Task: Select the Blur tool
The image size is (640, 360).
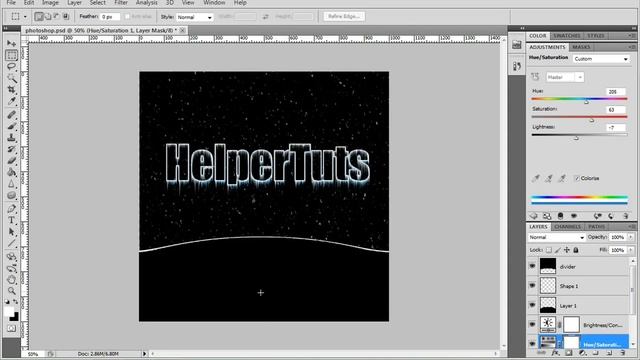Action: coord(11,184)
